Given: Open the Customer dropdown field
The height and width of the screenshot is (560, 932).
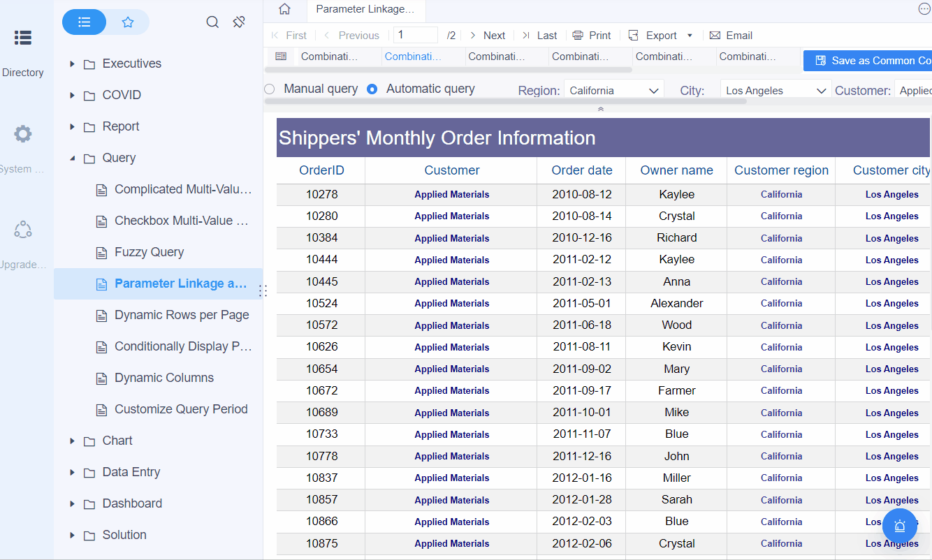Looking at the screenshot, I should click(913, 90).
